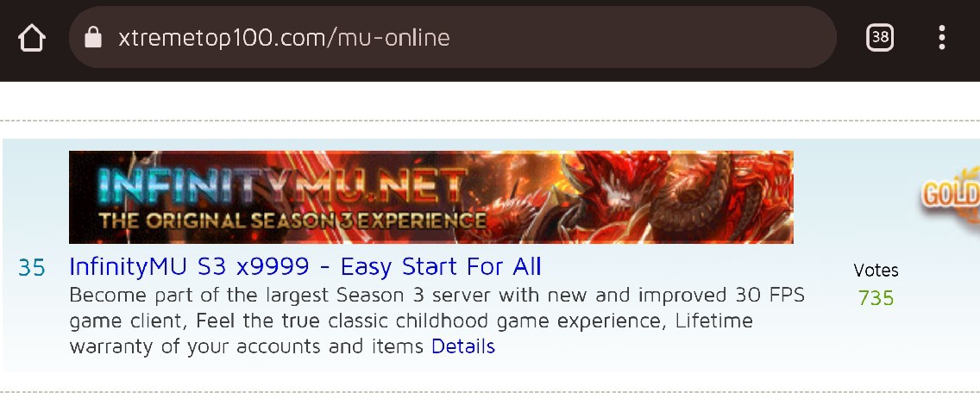
Task: Click 'The Original Season 3 Experience' tagline
Action: [x=292, y=221]
